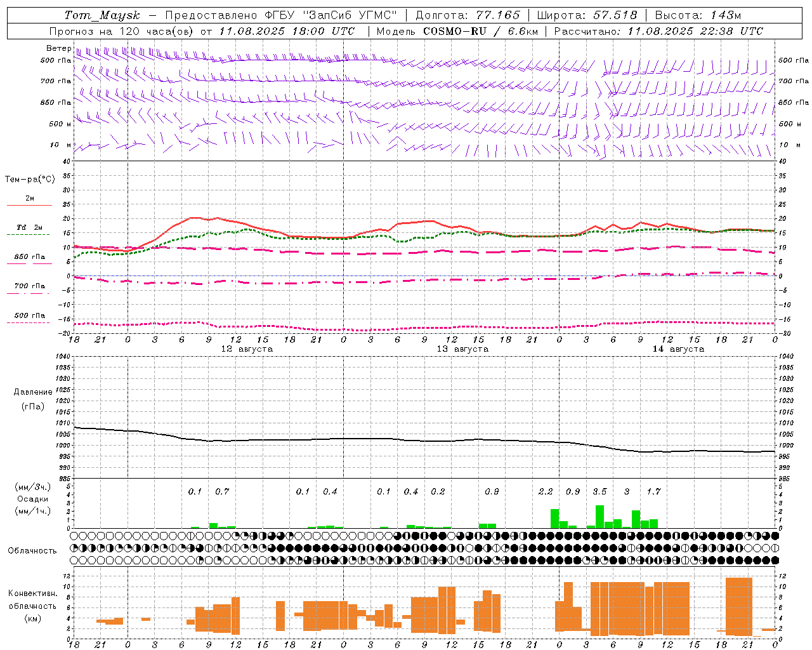Click the '(км)' convective cloud unit label

33,618
